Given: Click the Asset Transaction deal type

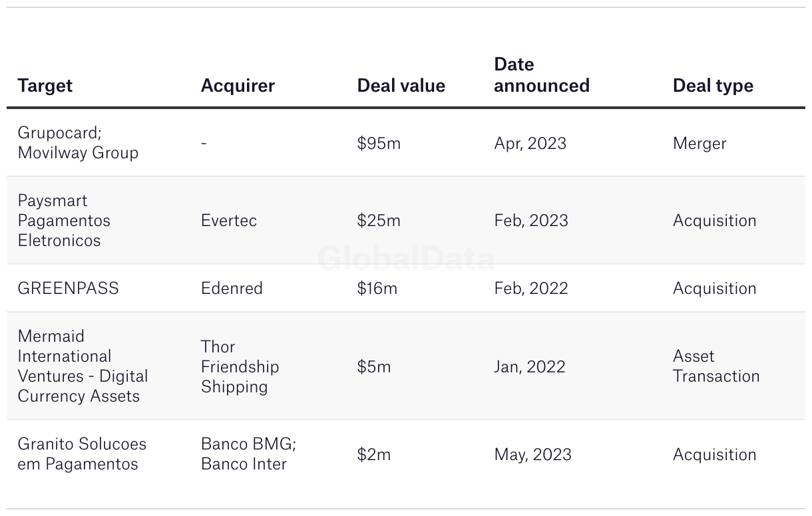Looking at the screenshot, I should point(716,366).
